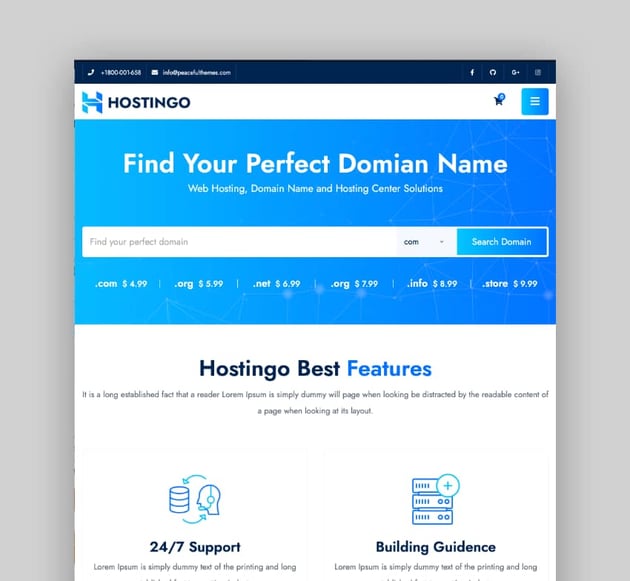The height and width of the screenshot is (581, 630).
Task: Select the .store $9.99 price option
Action: tap(510, 284)
